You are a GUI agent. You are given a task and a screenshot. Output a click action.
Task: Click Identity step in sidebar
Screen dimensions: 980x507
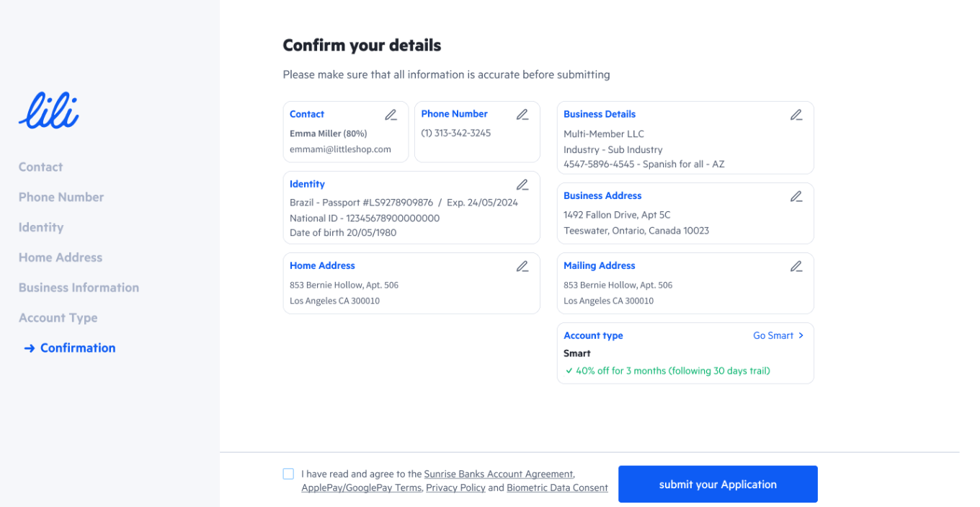click(41, 227)
